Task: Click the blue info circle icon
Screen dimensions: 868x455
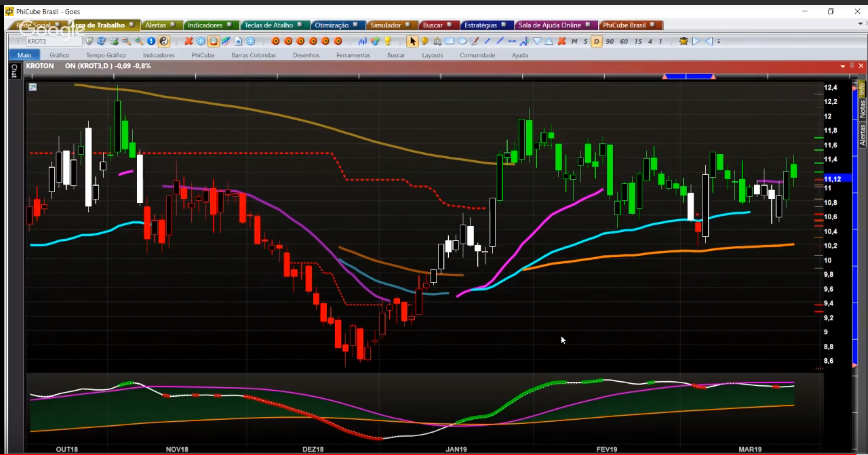Action: click(x=151, y=42)
